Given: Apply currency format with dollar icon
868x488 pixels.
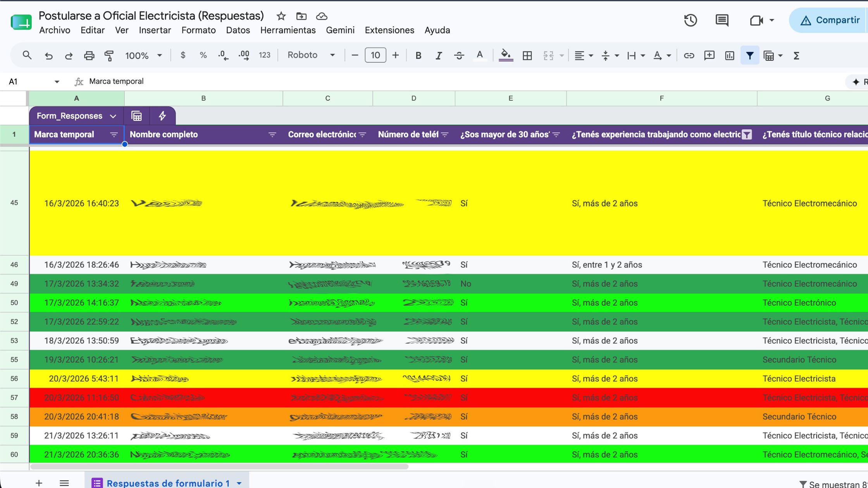Looking at the screenshot, I should pyautogui.click(x=183, y=55).
